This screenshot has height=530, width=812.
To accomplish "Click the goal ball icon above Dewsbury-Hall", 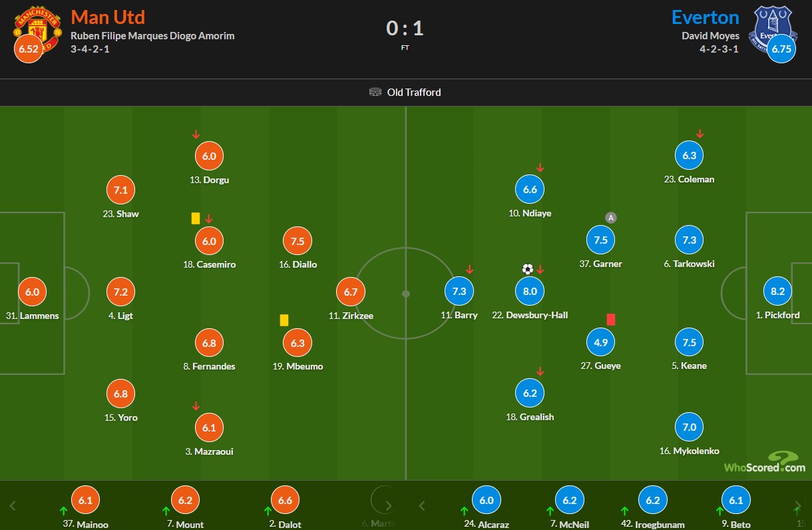I will 528,269.
